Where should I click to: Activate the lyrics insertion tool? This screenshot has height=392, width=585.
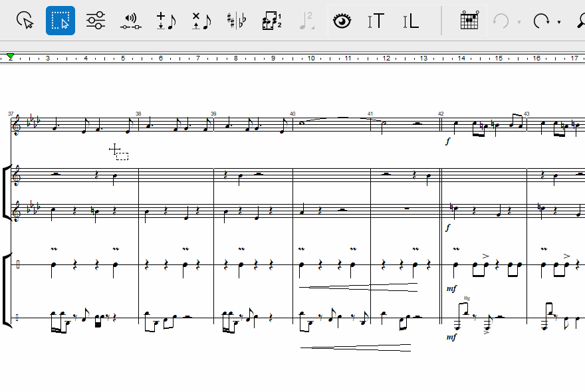pyautogui.click(x=411, y=21)
